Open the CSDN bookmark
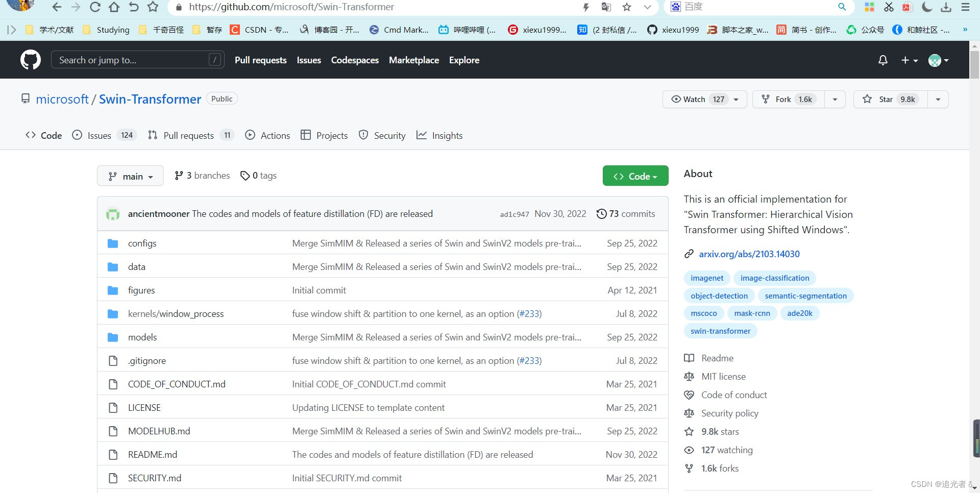The image size is (980, 493). click(259, 30)
